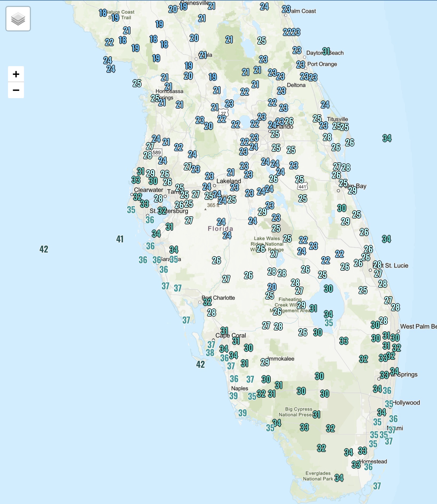Click the Lakeland city label
Viewport: 437px width, 504px height.
click(x=229, y=181)
